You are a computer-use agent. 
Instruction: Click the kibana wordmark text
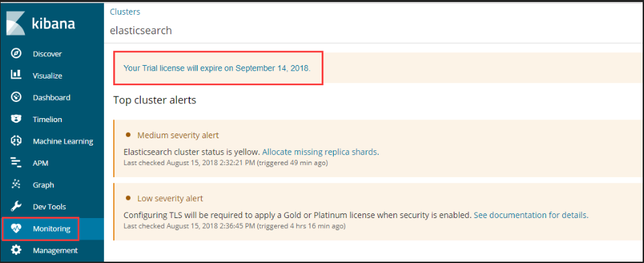[x=54, y=23]
